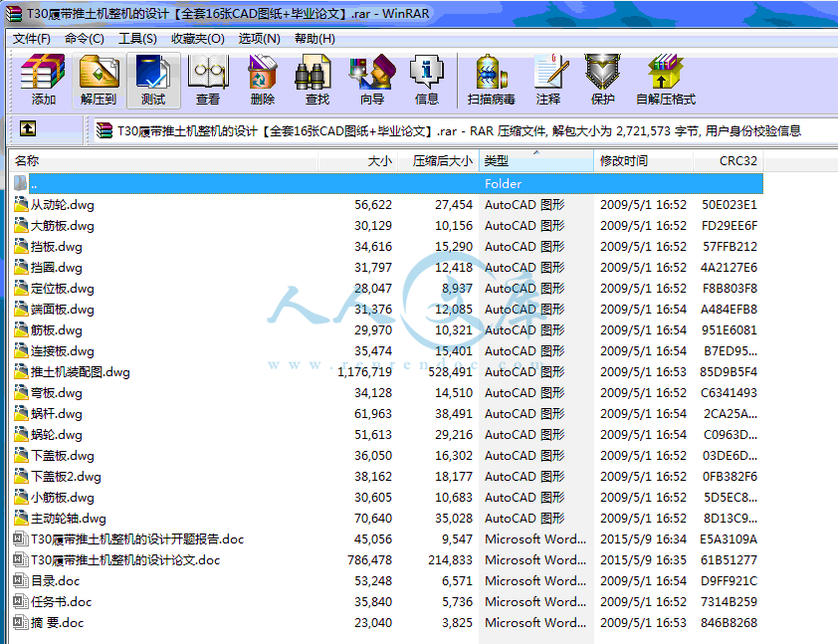
Task: Click the 测试 (Test) toolbar icon
Action: click(x=153, y=81)
